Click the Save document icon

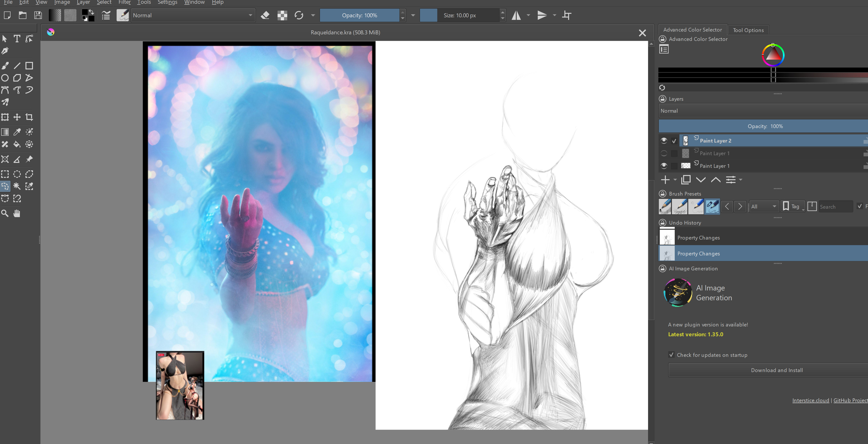(x=38, y=16)
